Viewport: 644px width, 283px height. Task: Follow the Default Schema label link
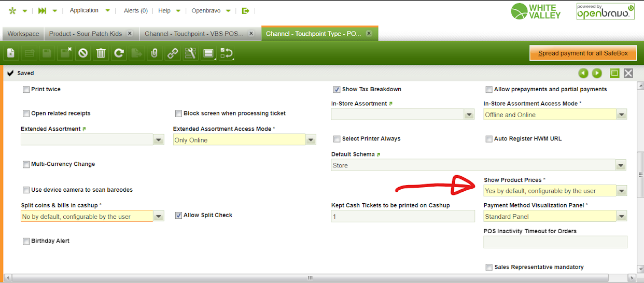coord(379,154)
